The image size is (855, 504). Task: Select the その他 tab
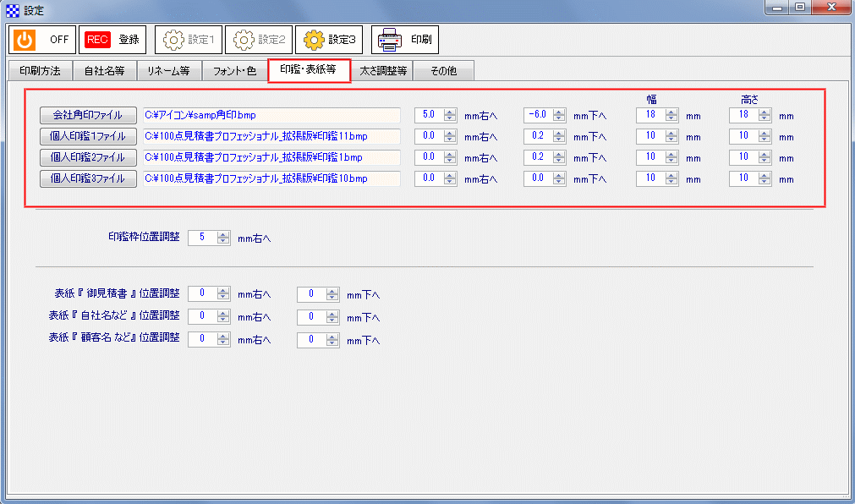pyautogui.click(x=443, y=71)
